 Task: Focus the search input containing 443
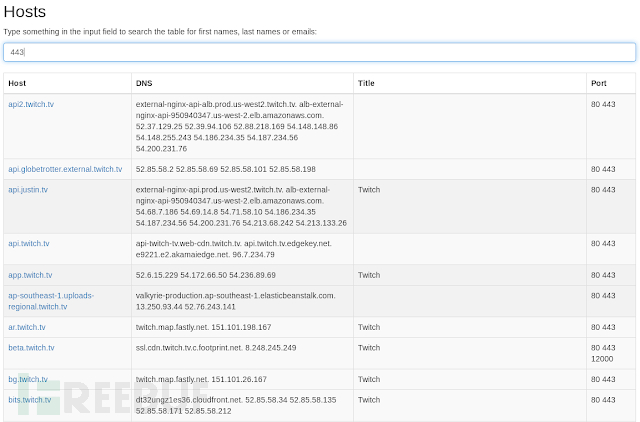coord(320,52)
